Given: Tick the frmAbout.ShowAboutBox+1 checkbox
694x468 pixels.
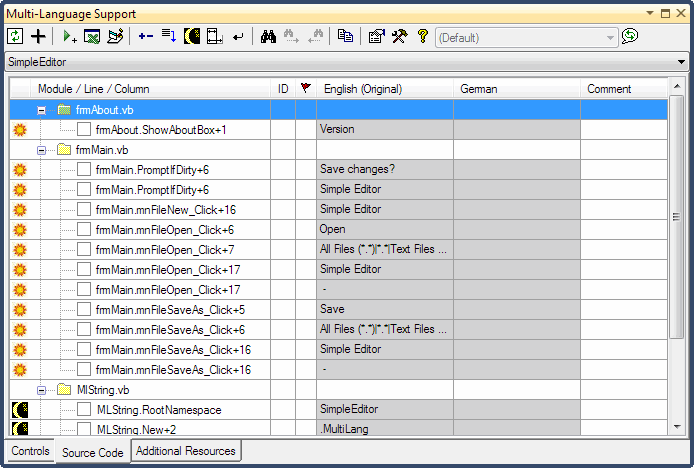Looking at the screenshot, I should (84, 130).
